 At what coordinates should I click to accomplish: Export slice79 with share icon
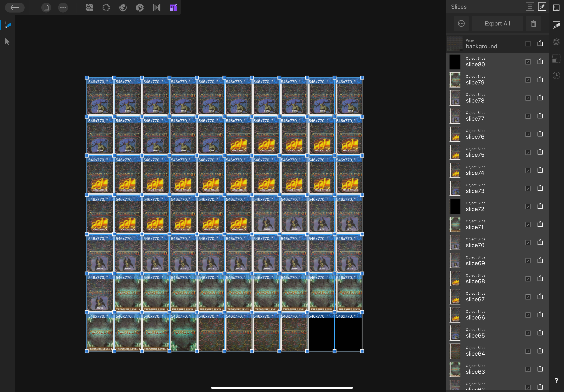540,80
